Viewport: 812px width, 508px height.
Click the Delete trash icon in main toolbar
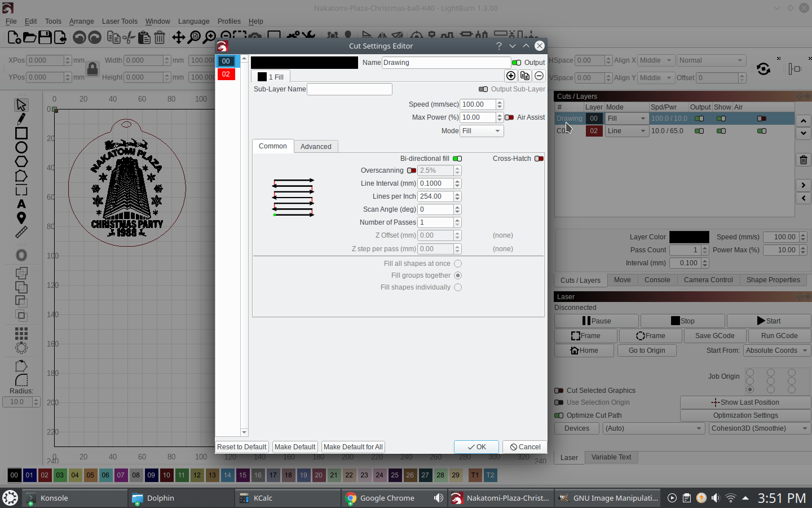(x=160, y=38)
